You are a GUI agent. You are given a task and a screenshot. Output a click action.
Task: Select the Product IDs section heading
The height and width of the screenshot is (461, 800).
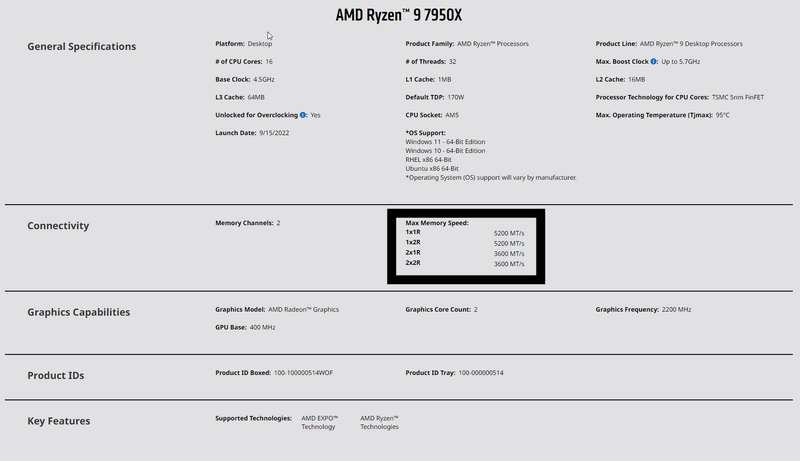(x=56, y=375)
